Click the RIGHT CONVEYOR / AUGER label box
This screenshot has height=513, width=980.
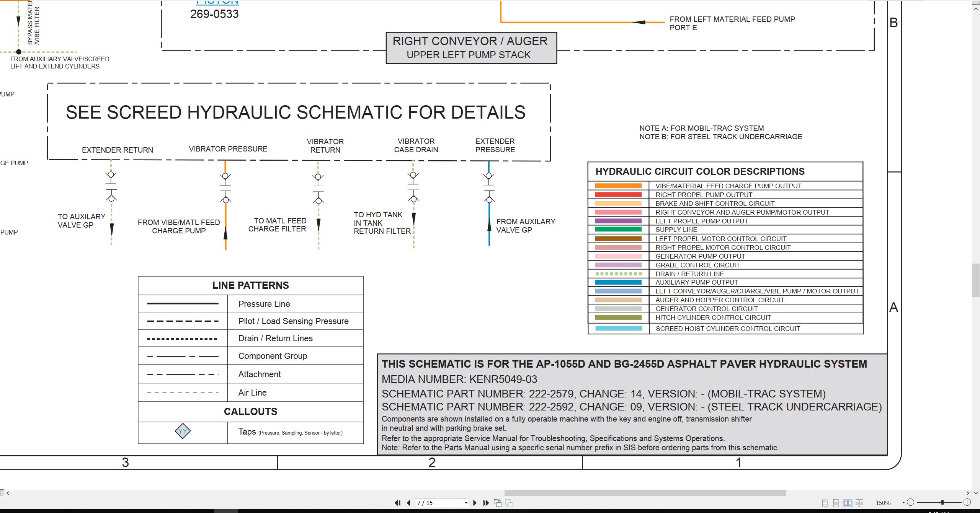[x=471, y=48]
